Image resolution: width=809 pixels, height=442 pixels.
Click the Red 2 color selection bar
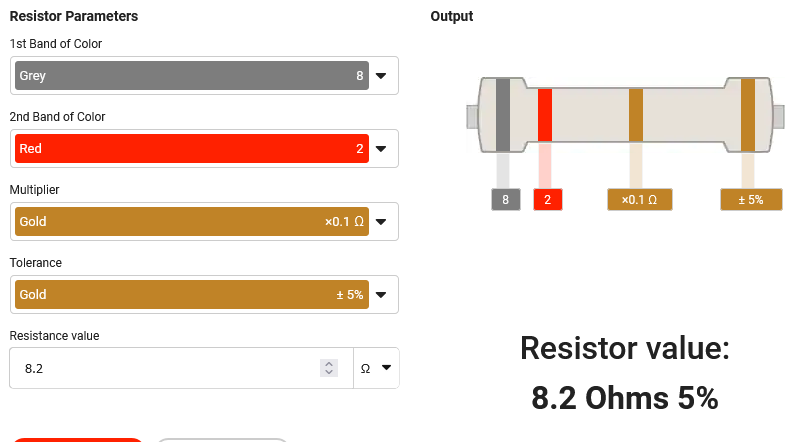click(192, 149)
